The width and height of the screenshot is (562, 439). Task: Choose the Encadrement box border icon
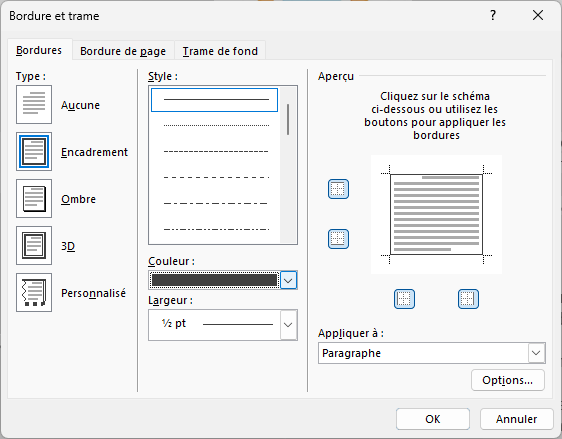[34, 152]
